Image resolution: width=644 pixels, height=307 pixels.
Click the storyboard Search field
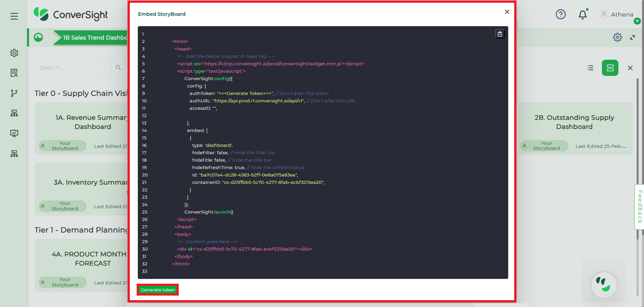(73, 68)
